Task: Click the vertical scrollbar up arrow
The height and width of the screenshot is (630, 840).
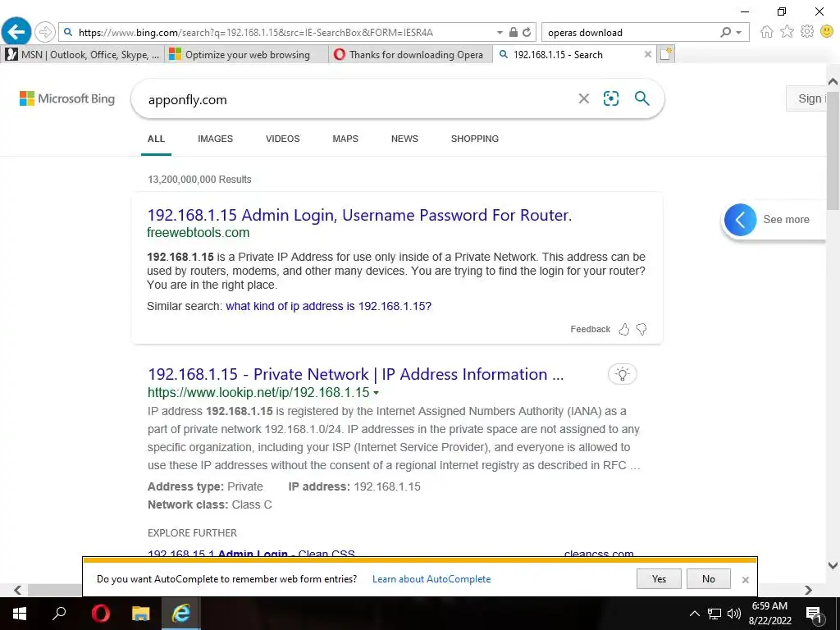Action: coord(833,81)
